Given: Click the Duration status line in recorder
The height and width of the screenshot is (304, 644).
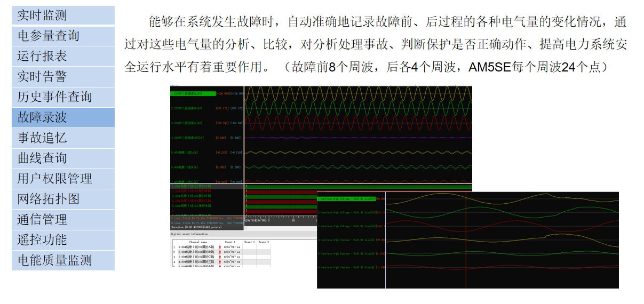Looking at the screenshot, I should 196,227.
